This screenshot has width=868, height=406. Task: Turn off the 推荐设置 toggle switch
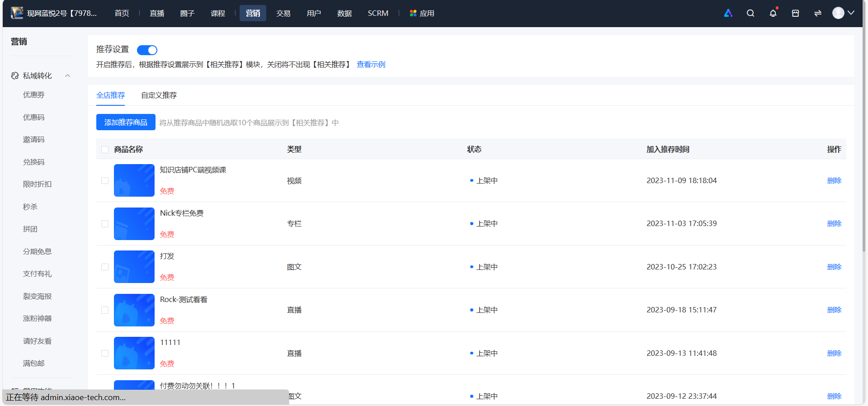[x=147, y=50]
